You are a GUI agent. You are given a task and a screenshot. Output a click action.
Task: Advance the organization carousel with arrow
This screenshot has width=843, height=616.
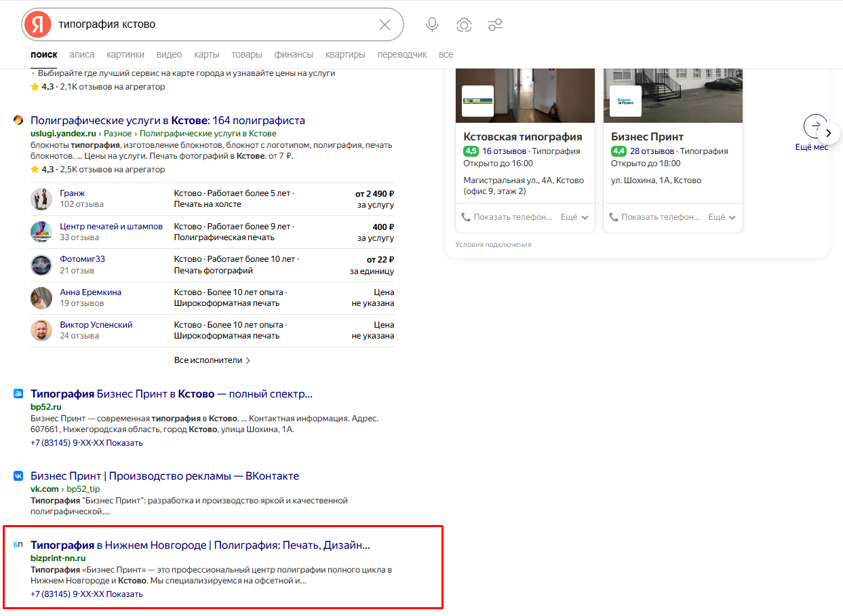coord(829,133)
